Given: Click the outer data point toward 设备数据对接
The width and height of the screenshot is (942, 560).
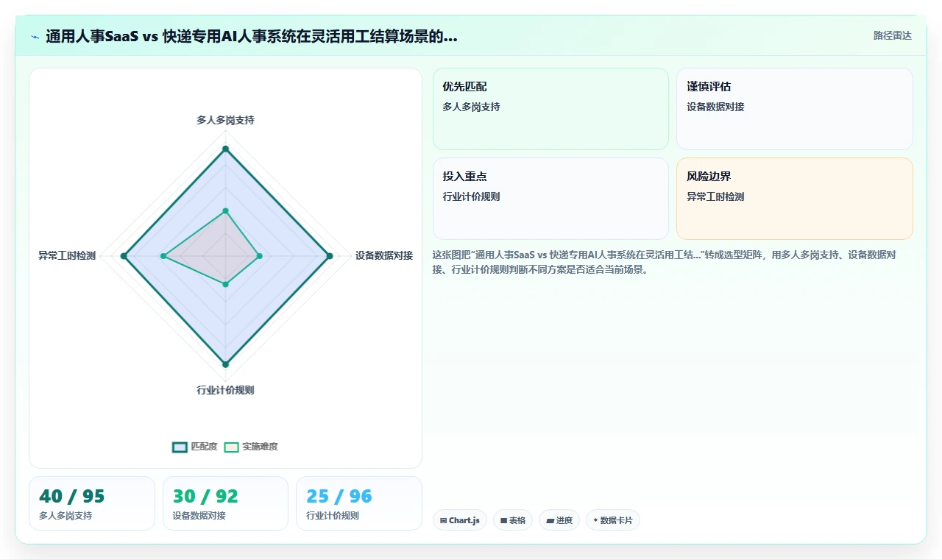Looking at the screenshot, I should click(330, 256).
